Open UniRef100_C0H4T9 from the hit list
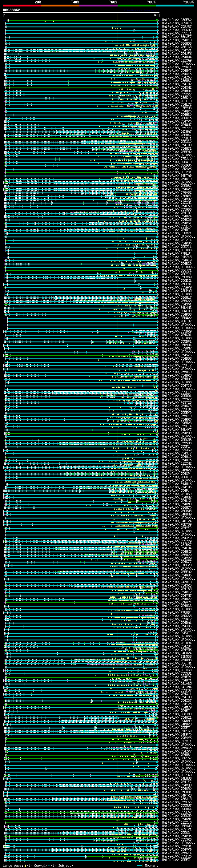 [177, 162]
